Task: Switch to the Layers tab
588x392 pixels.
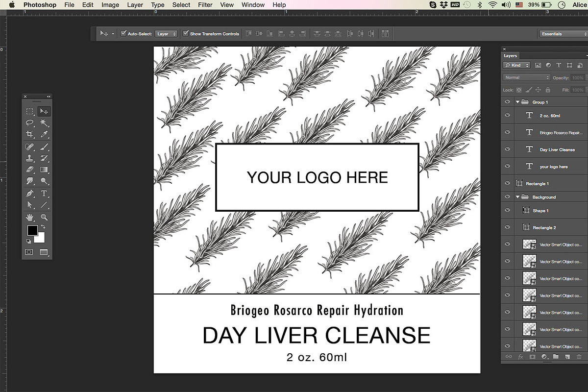Action: tap(510, 56)
